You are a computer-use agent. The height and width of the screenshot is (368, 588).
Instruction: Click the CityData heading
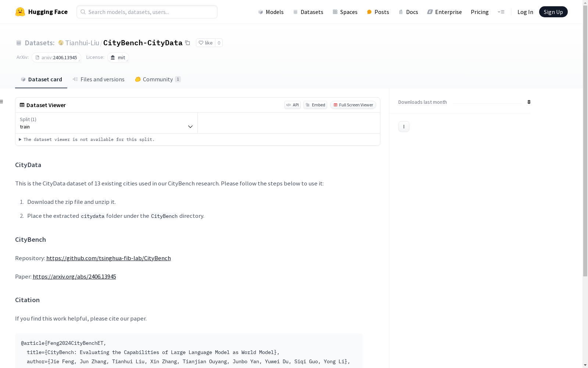(x=28, y=165)
